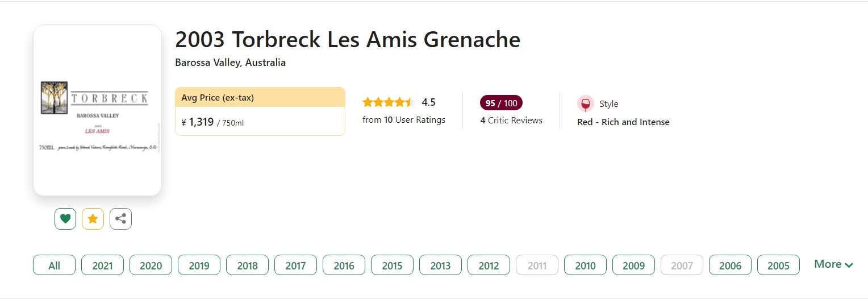Click the yellow star rating icon
Screen dimensions: 868x299
(x=93, y=219)
